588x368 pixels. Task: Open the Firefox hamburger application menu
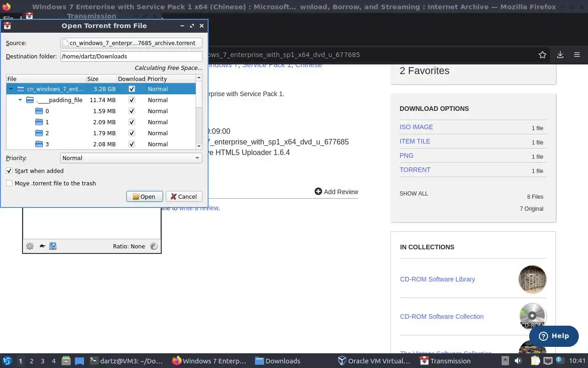577,55
